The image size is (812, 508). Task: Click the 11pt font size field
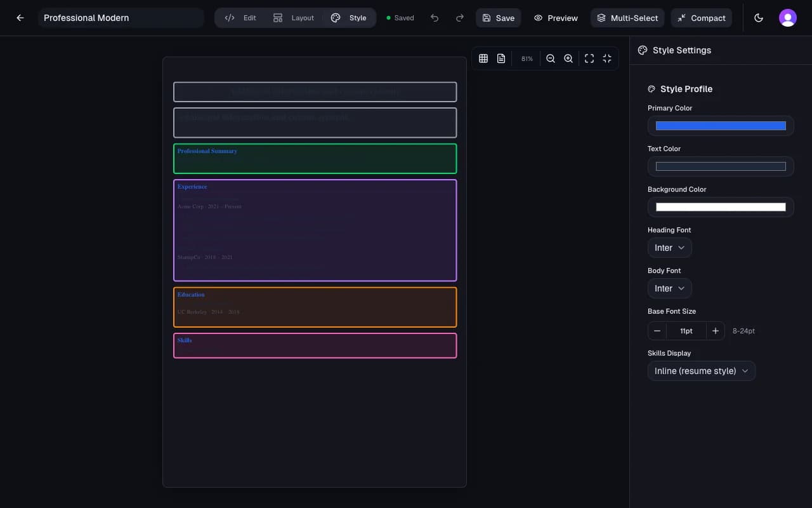[x=686, y=331]
